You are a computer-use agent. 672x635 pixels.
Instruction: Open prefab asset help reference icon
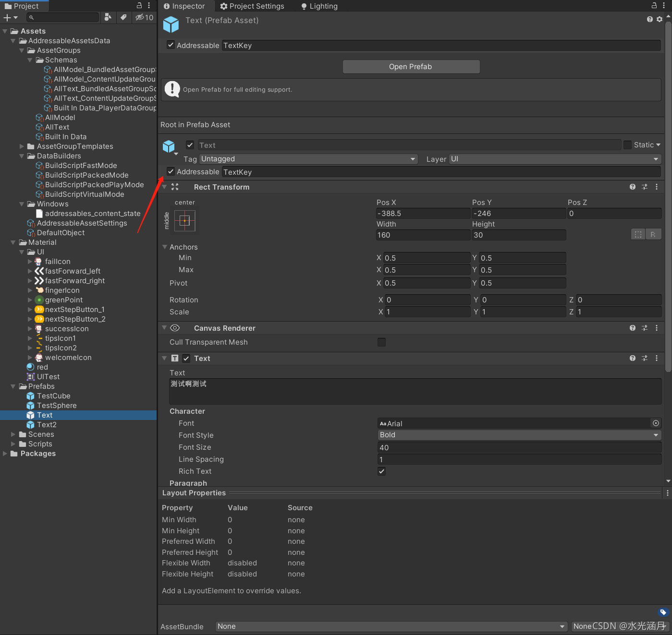(x=650, y=19)
